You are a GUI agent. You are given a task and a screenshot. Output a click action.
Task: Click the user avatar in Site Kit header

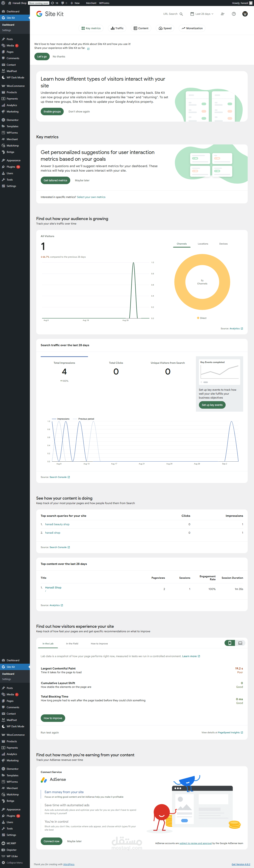tap(245, 14)
